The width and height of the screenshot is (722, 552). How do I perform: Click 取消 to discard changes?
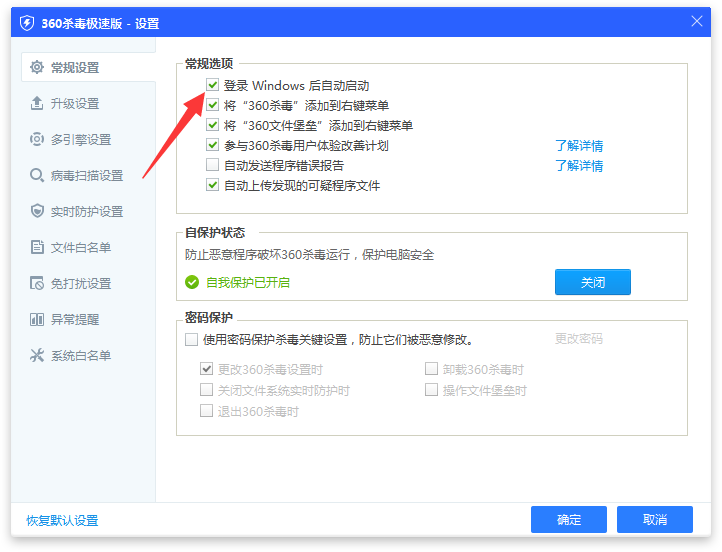point(655,519)
